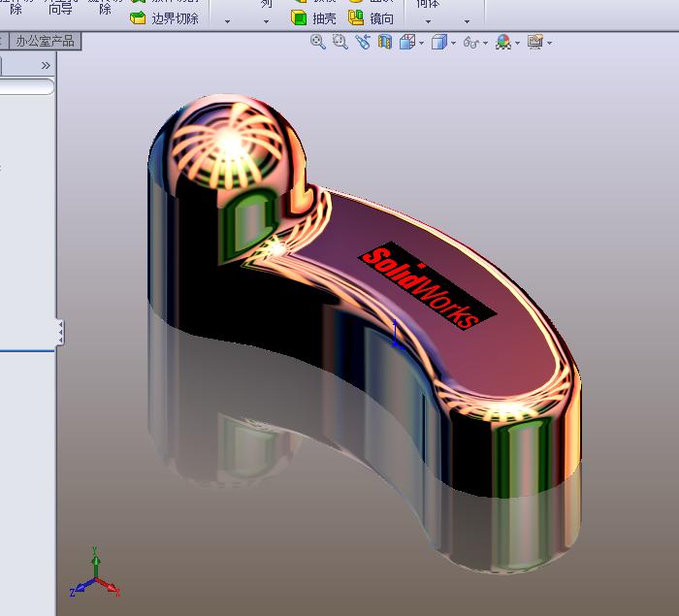
Task: Open the Display Style dropdown arrow
Action: coord(453,43)
